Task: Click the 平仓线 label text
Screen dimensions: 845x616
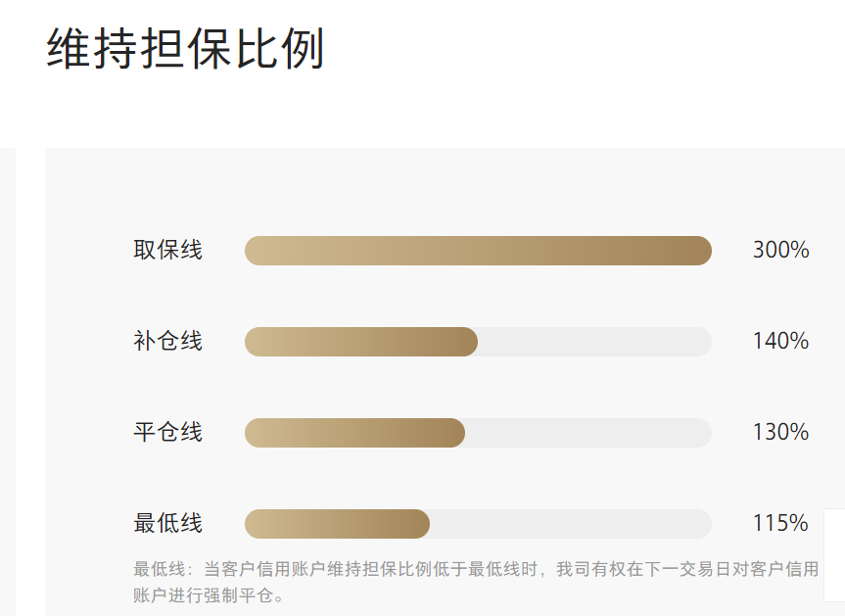Action: (167, 432)
